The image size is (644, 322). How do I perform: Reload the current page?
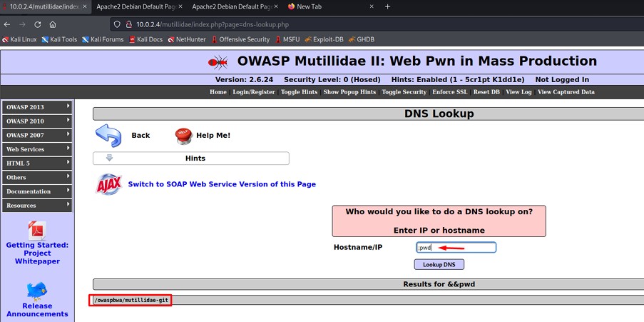pyautogui.click(x=37, y=25)
